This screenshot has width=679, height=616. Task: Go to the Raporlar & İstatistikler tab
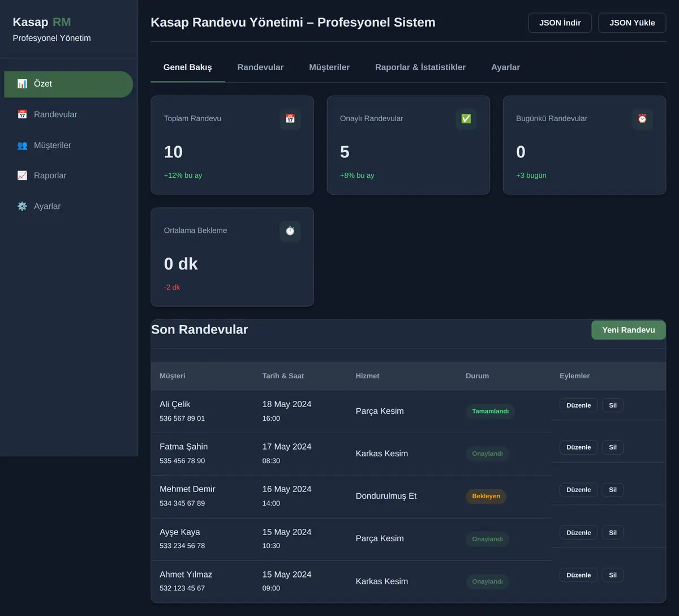[420, 67]
